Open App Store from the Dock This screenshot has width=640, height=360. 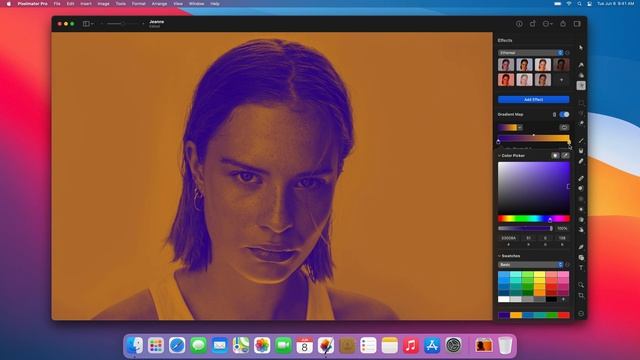point(432,345)
